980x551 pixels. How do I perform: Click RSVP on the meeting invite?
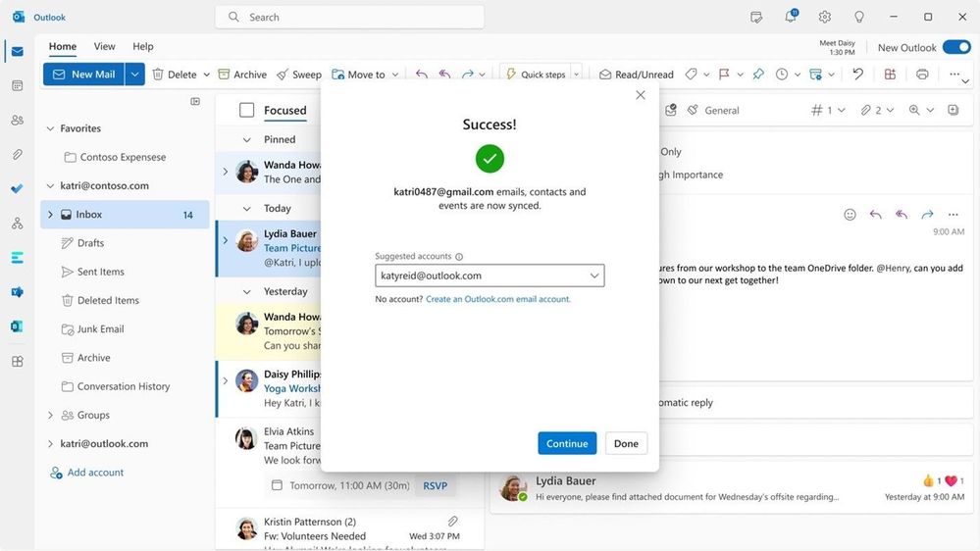435,486
